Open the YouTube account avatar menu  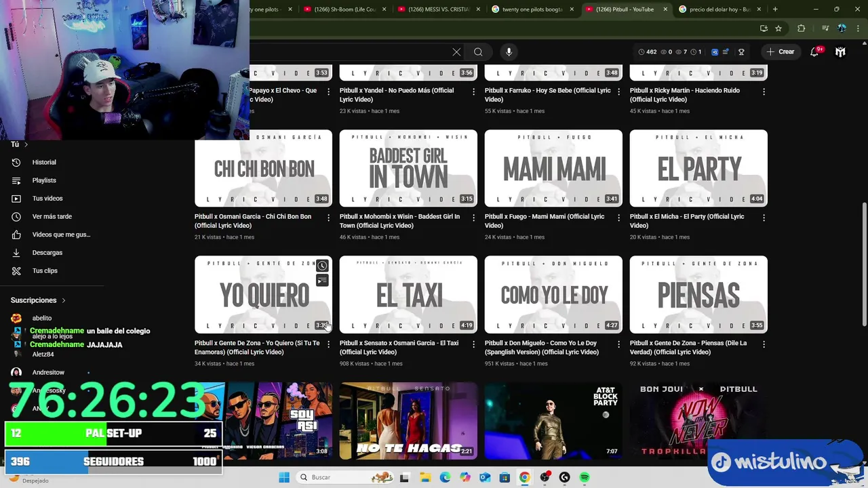[840, 52]
